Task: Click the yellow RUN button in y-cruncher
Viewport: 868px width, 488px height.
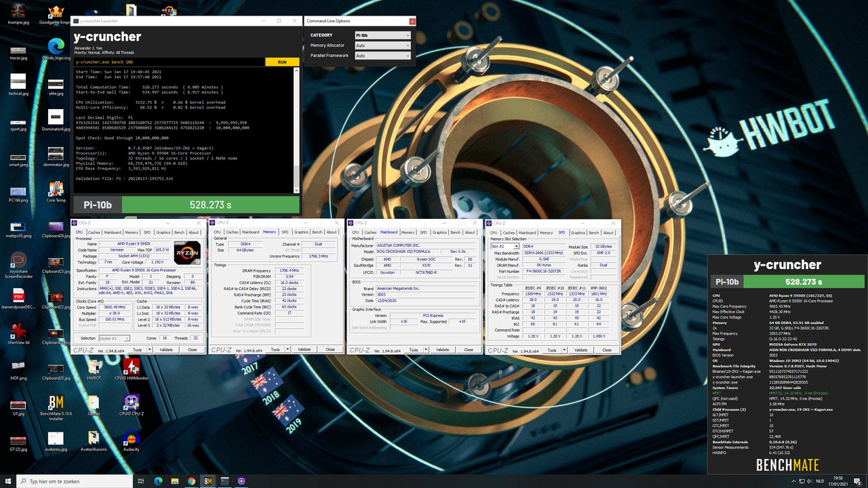Action: pyautogui.click(x=282, y=62)
